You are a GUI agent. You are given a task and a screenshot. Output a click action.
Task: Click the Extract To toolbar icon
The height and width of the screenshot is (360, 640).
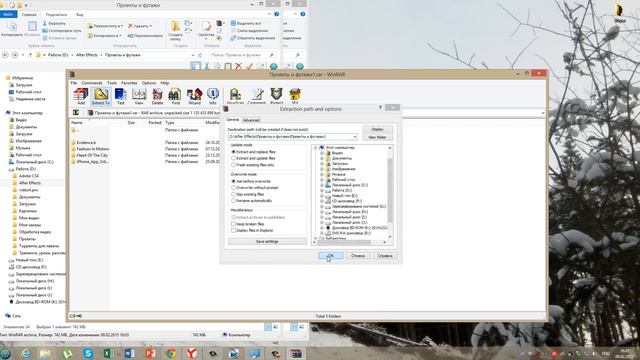pos(101,96)
